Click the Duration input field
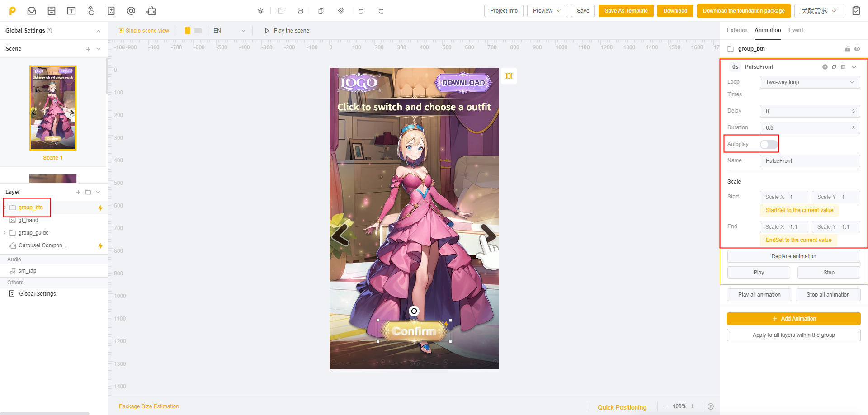Image resolution: width=868 pixels, height=415 pixels. point(810,128)
